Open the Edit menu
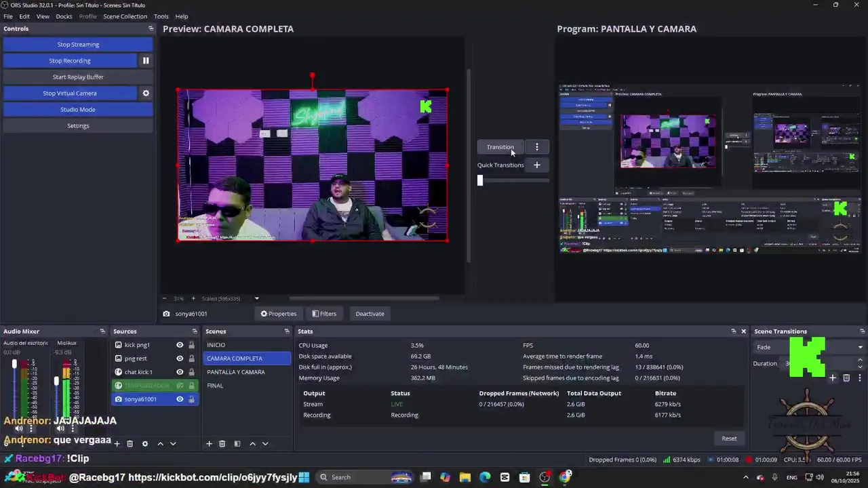Screen dimensions: 868x488 tap(24, 16)
